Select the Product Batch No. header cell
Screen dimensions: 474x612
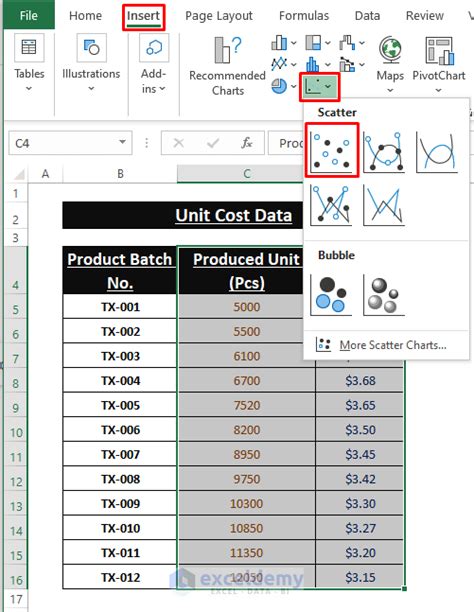point(119,270)
